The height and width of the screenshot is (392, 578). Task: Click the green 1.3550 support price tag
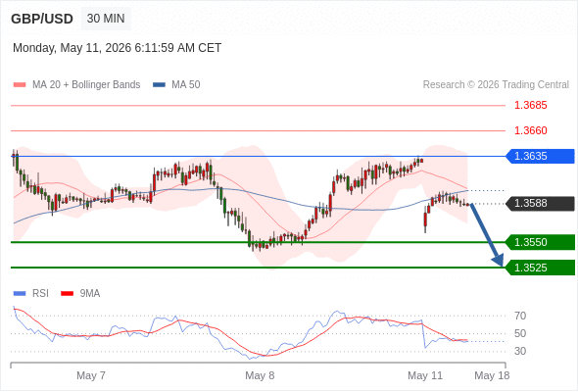540,242
